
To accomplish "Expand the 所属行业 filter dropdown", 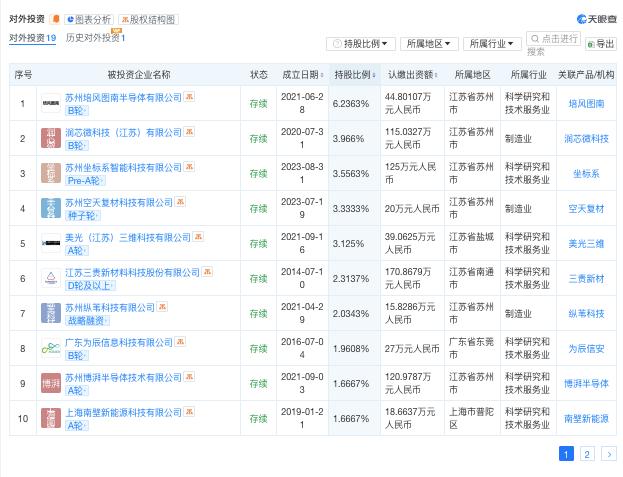I will pyautogui.click(x=492, y=44).
